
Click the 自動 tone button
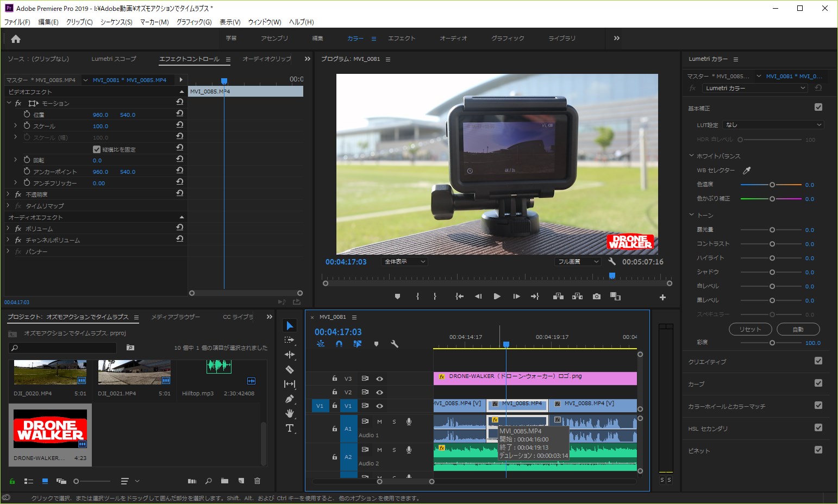coord(798,329)
